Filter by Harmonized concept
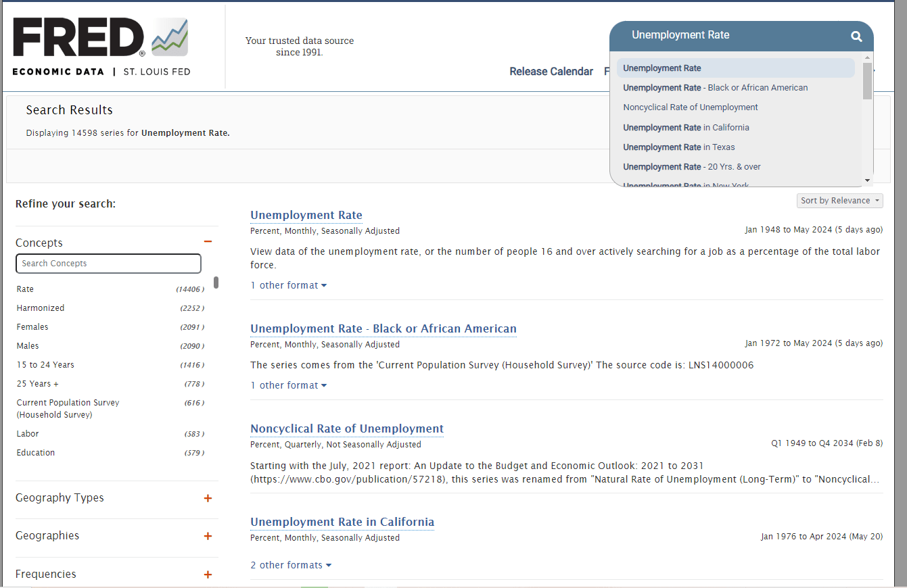907x588 pixels. (x=41, y=308)
